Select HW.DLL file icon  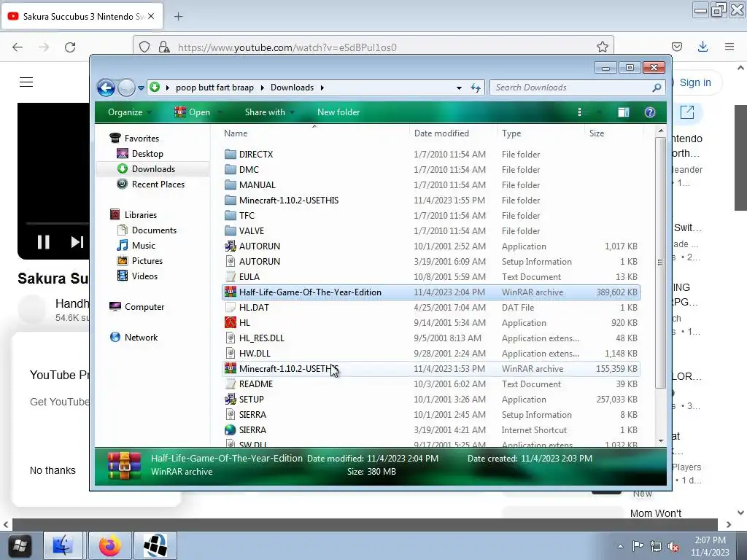pos(231,354)
